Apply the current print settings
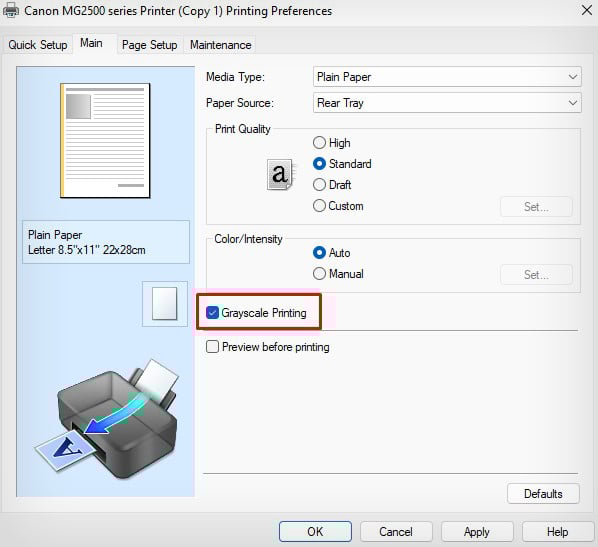 477,531
